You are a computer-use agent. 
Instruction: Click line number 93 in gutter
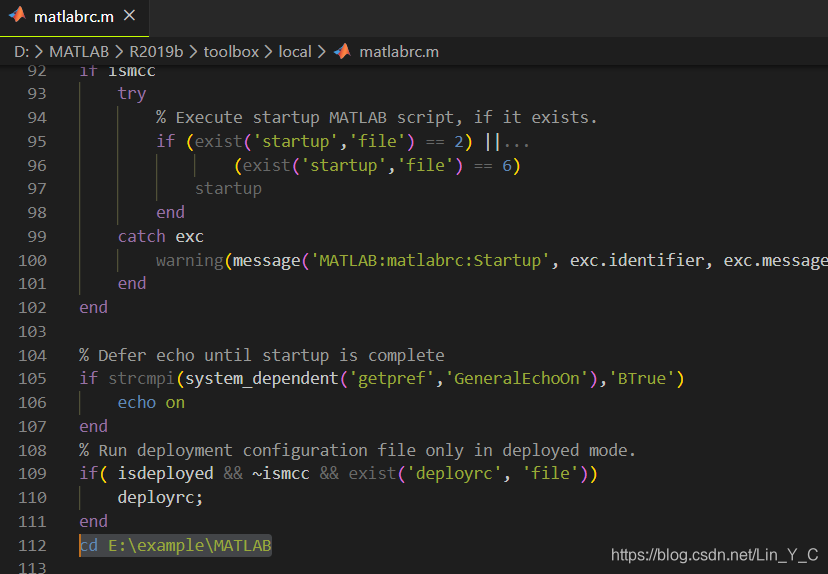point(37,93)
